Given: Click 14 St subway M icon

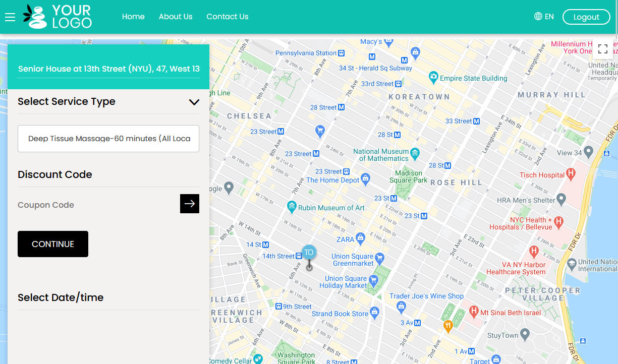Looking at the screenshot, I should [x=265, y=245].
